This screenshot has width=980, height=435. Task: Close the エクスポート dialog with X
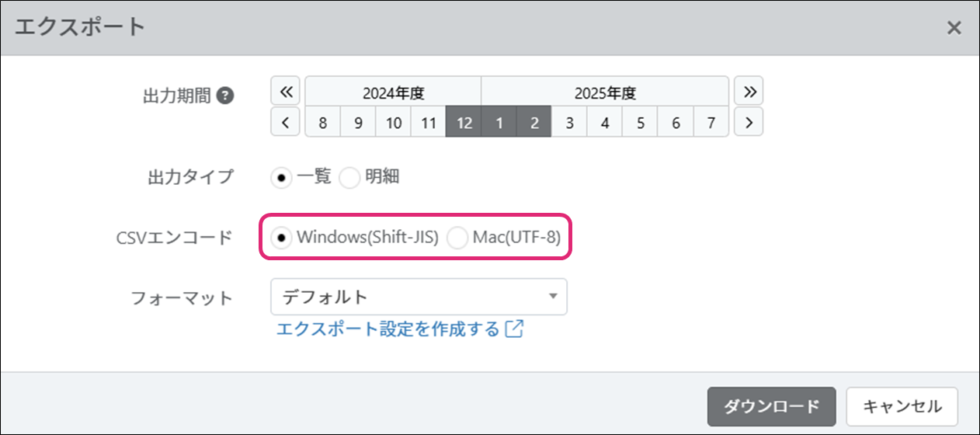click(954, 28)
